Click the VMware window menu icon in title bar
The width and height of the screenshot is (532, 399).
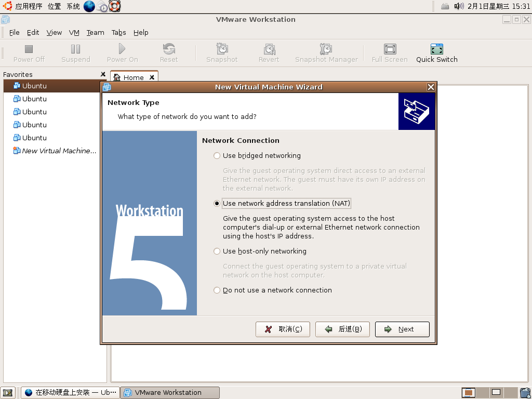(x=5, y=20)
